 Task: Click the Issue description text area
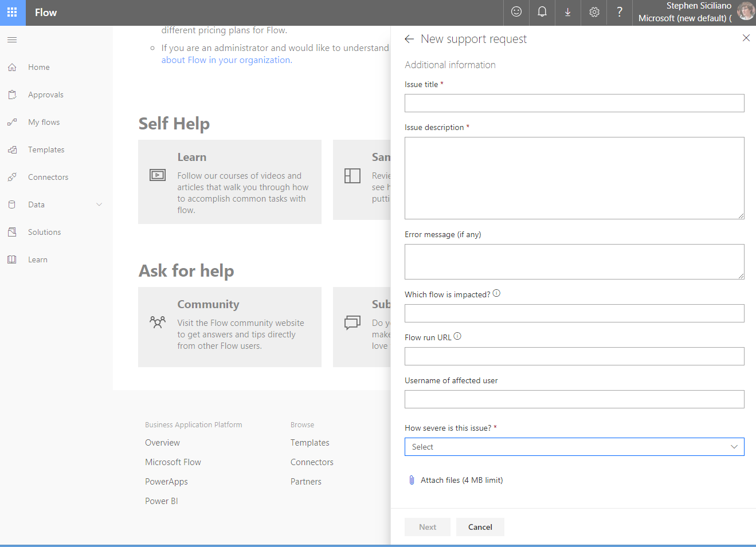coord(574,178)
